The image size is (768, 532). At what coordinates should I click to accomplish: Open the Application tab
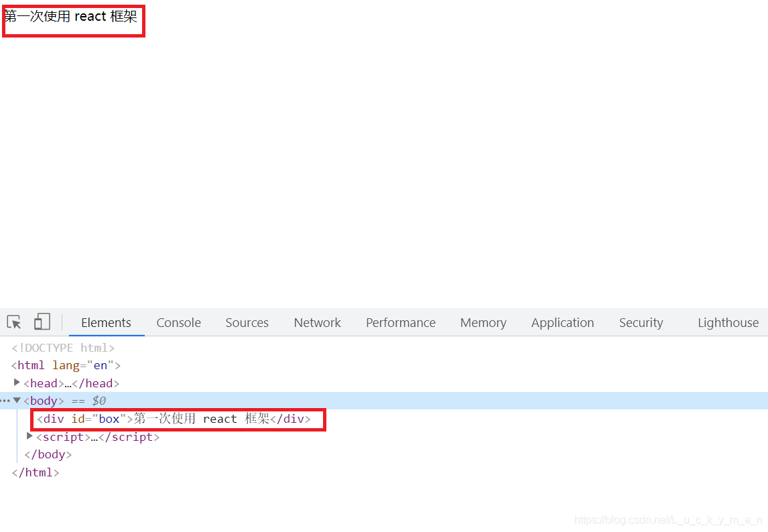click(563, 323)
